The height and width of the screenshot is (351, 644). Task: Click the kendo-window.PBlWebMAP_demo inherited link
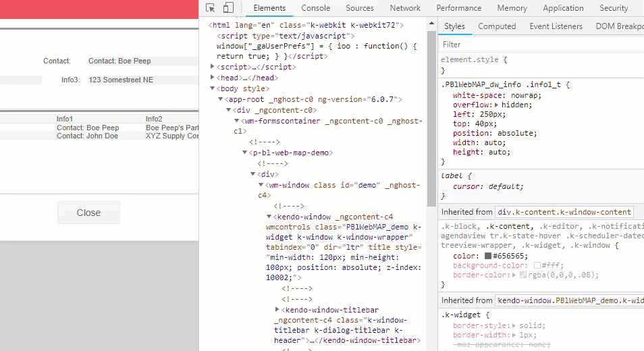click(x=570, y=300)
